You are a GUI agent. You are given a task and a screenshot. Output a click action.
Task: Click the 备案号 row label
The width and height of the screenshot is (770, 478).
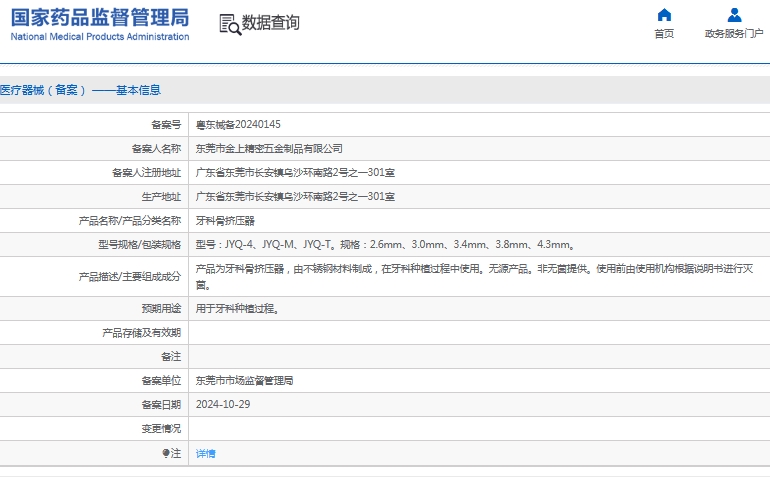166,125
